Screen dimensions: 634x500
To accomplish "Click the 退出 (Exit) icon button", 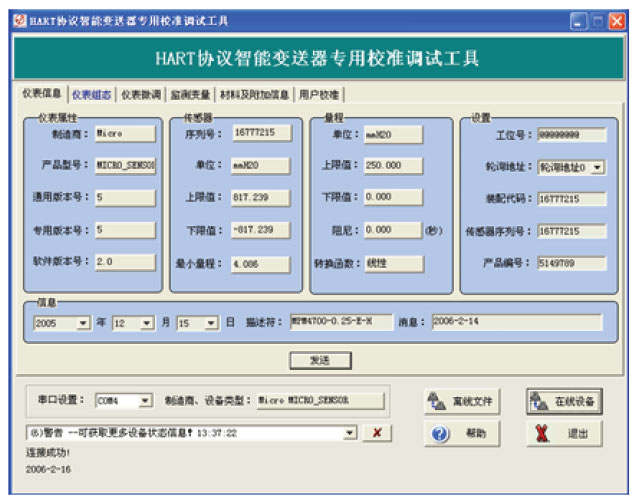I will pos(564,434).
